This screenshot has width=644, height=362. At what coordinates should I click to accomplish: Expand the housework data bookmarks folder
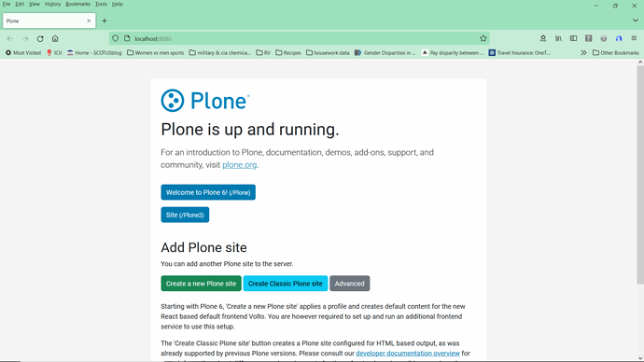328,52
